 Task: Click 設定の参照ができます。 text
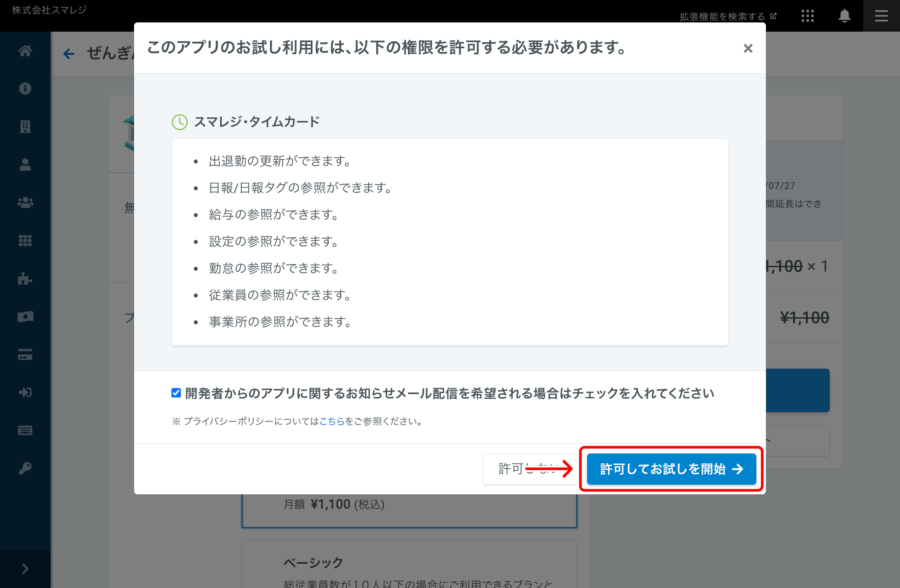274,241
